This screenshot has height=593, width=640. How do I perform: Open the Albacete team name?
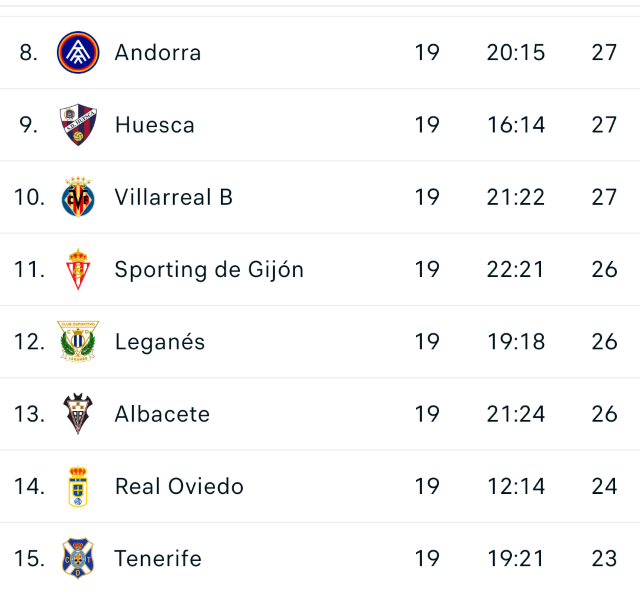[x=162, y=414]
